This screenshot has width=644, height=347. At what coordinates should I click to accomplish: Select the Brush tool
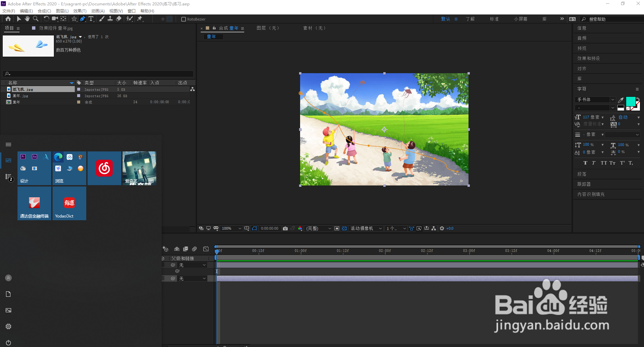(x=102, y=19)
